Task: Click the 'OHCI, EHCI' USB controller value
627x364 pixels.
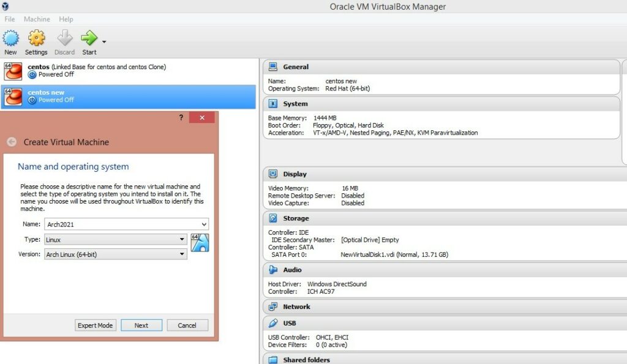Action: pyautogui.click(x=332, y=337)
